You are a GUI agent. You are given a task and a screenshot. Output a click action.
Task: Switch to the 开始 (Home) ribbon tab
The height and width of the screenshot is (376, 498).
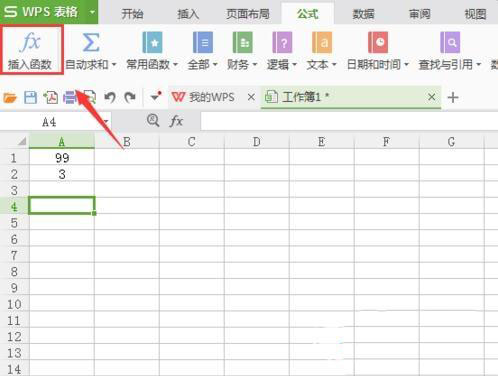[132, 14]
